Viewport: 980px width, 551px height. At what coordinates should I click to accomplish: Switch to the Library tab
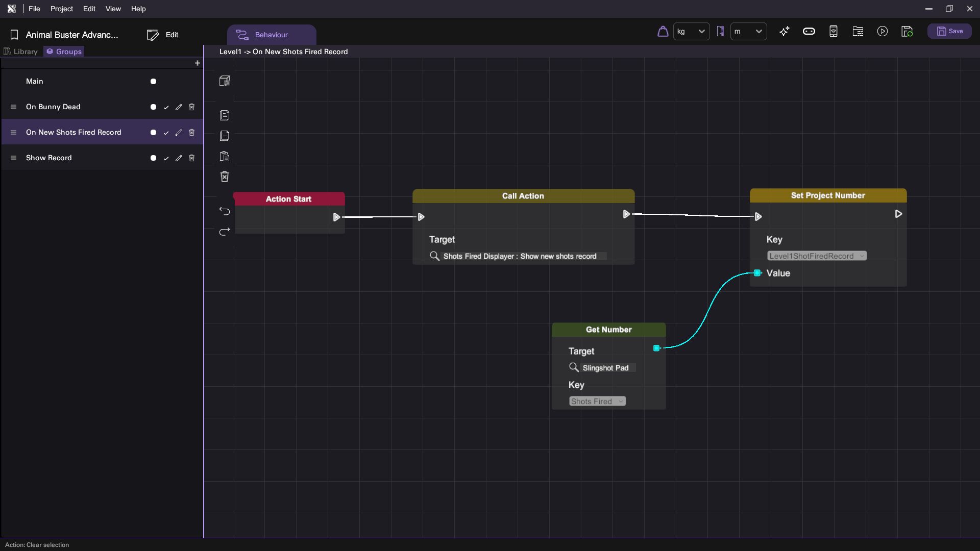[x=21, y=52]
